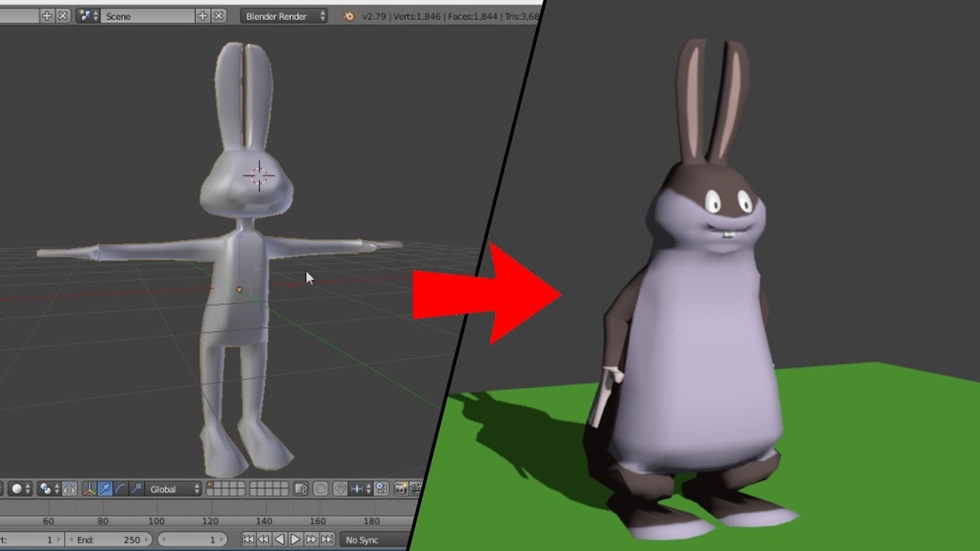Screen dimensions: 980x551
Task: Click the 3D cursor on rabbit's head
Action: tap(259, 175)
